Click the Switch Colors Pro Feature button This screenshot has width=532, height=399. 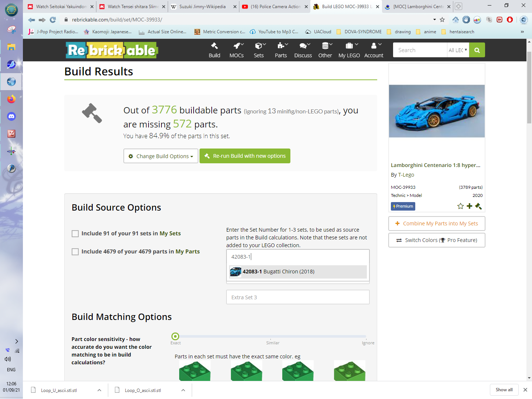tap(437, 240)
